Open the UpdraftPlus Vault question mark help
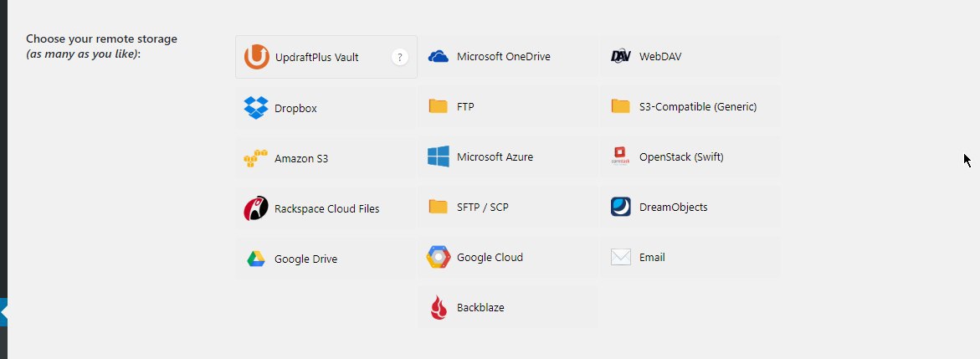The image size is (980, 359). pos(400,57)
